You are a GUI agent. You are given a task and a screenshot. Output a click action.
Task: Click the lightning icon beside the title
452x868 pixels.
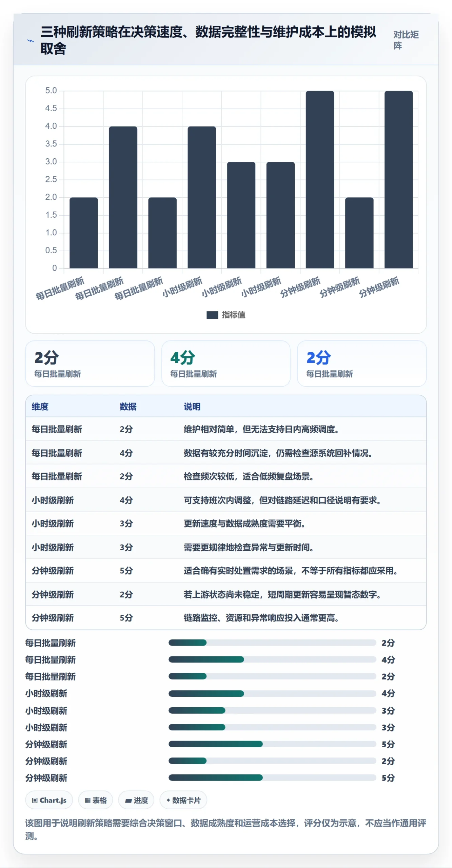31,41
